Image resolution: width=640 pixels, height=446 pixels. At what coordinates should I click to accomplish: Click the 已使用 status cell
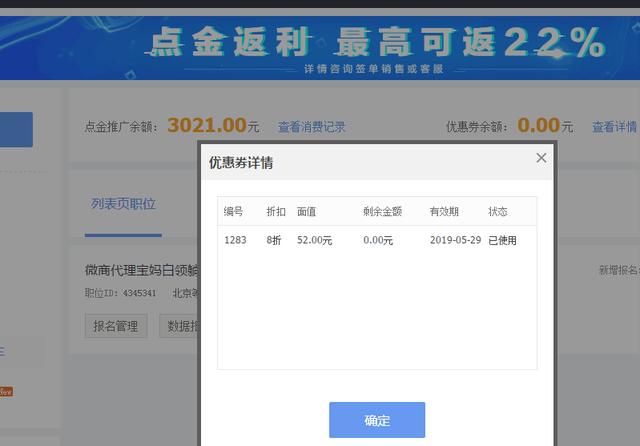click(x=502, y=240)
